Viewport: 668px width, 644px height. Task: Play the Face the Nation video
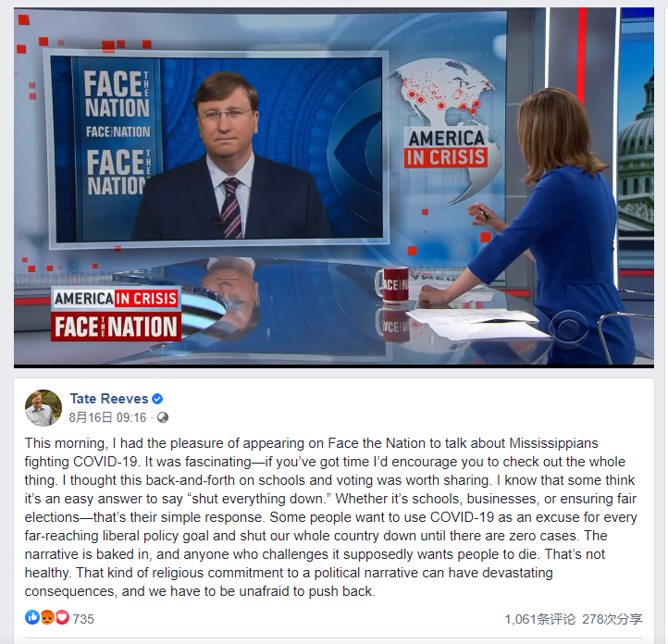[x=334, y=187]
